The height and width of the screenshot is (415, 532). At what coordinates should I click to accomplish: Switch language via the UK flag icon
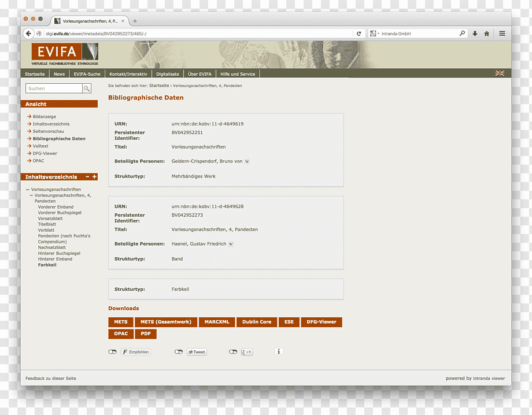tap(500, 73)
